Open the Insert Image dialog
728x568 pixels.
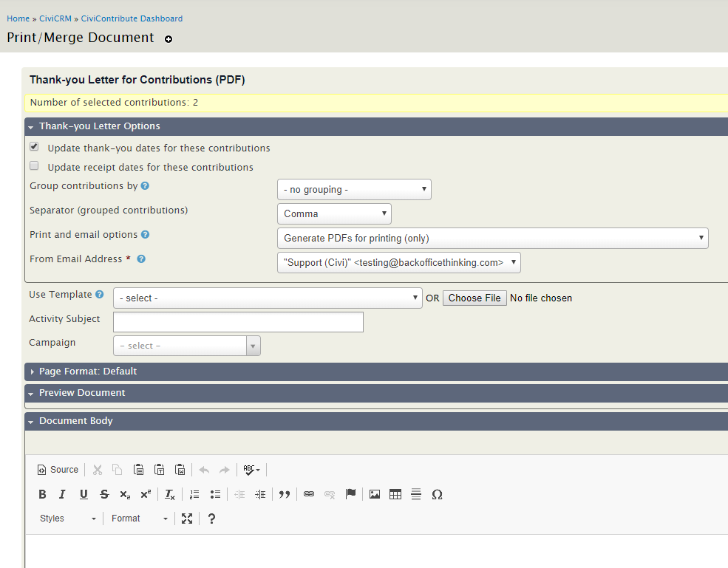(375, 495)
